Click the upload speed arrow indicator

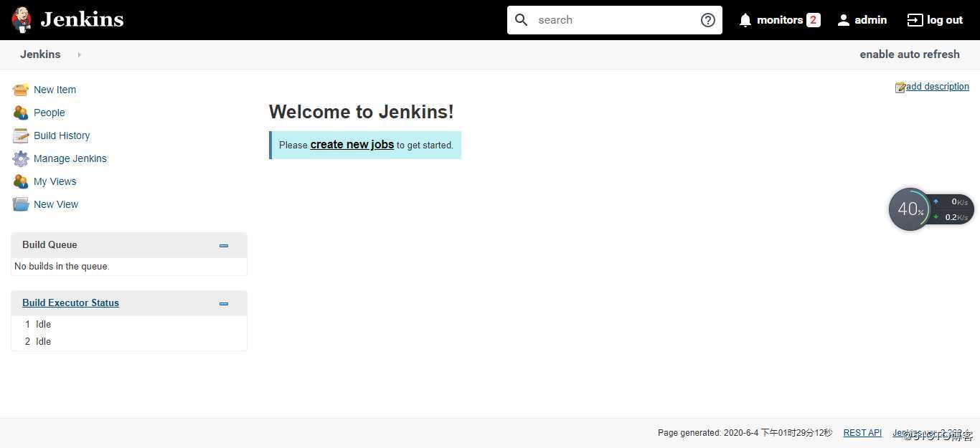point(936,201)
